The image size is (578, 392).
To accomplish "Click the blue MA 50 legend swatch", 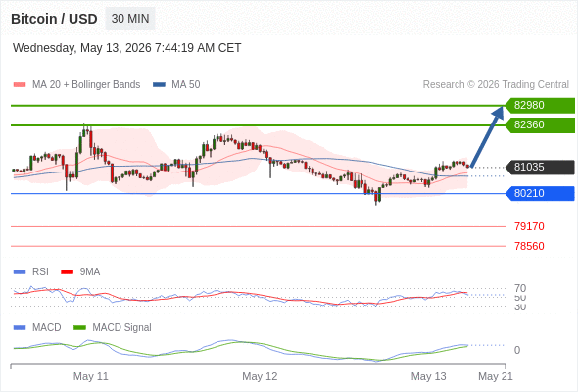I will (x=159, y=85).
